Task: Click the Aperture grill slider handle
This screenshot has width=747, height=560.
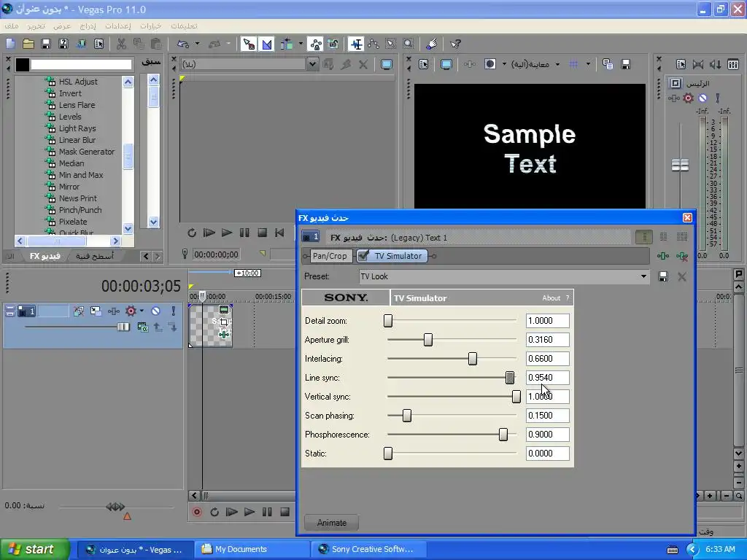Action: coord(427,340)
